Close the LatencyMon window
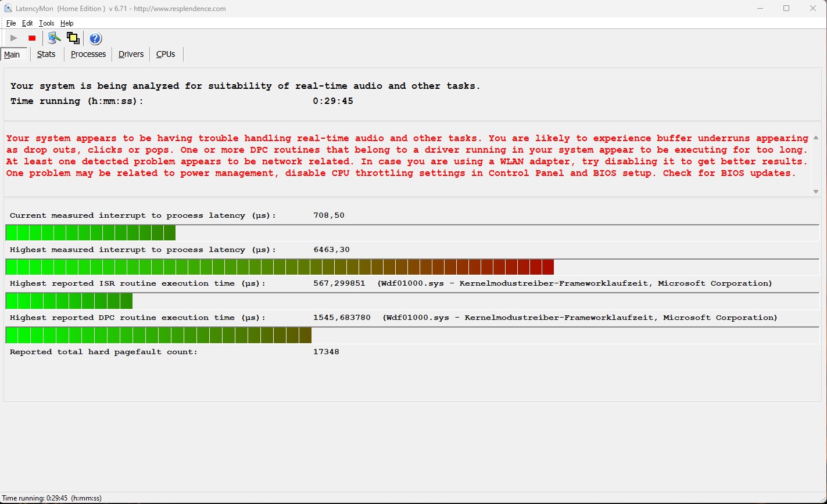Image resolution: width=827 pixels, height=504 pixels. (x=813, y=8)
